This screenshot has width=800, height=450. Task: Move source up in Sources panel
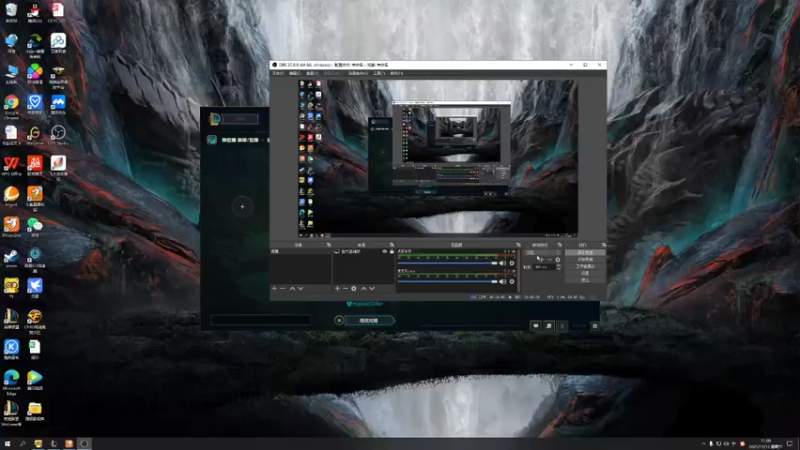click(364, 289)
